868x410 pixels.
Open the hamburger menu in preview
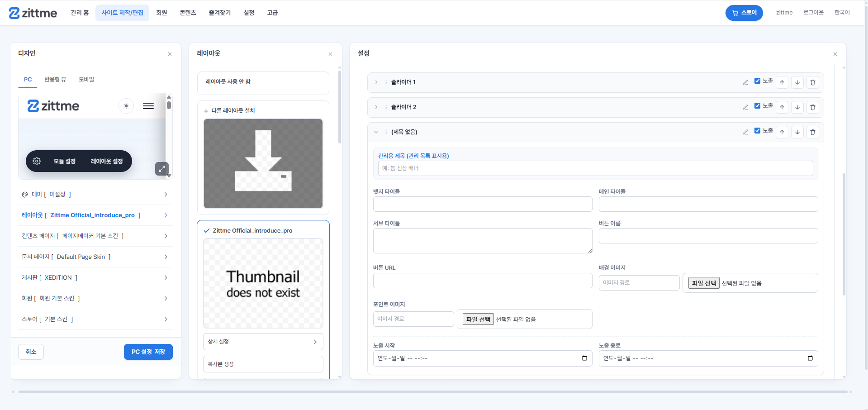(148, 106)
